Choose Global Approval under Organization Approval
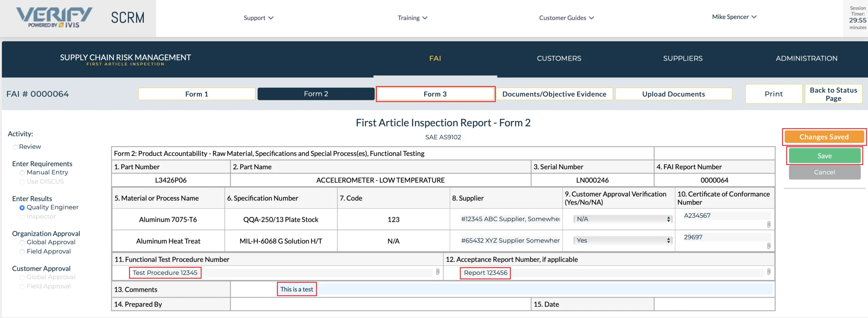868x318 pixels. point(22,242)
